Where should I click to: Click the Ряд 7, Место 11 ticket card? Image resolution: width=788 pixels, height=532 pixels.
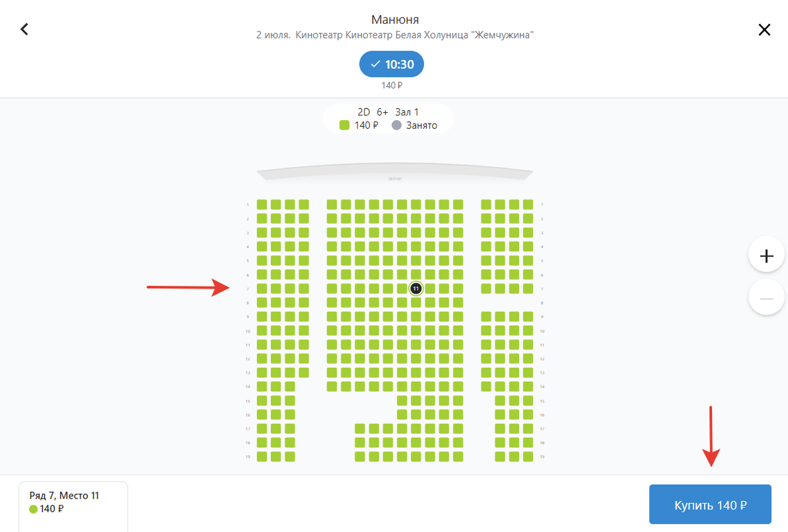tap(73, 506)
